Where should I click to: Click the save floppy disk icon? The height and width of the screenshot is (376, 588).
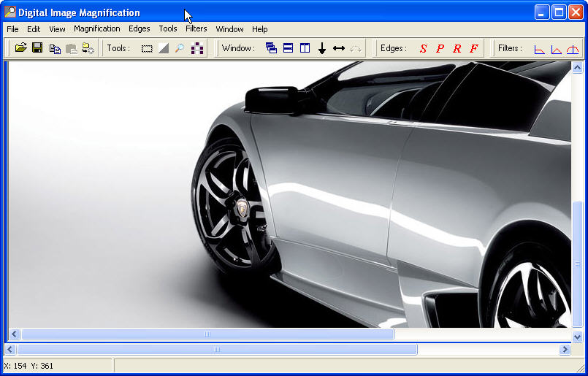[x=37, y=48]
